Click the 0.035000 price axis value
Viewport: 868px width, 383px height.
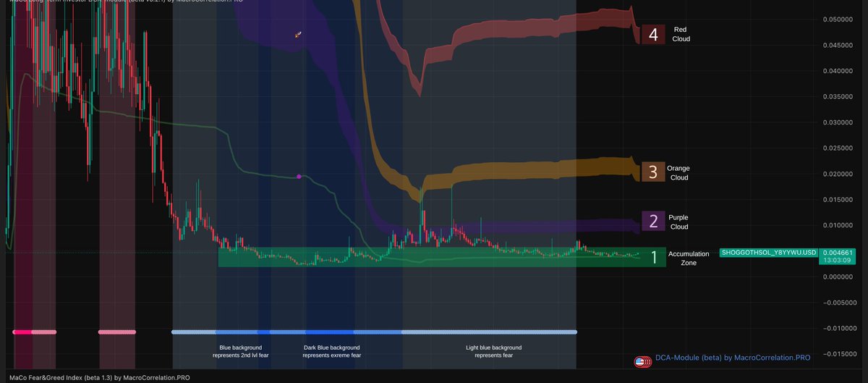tap(838, 96)
